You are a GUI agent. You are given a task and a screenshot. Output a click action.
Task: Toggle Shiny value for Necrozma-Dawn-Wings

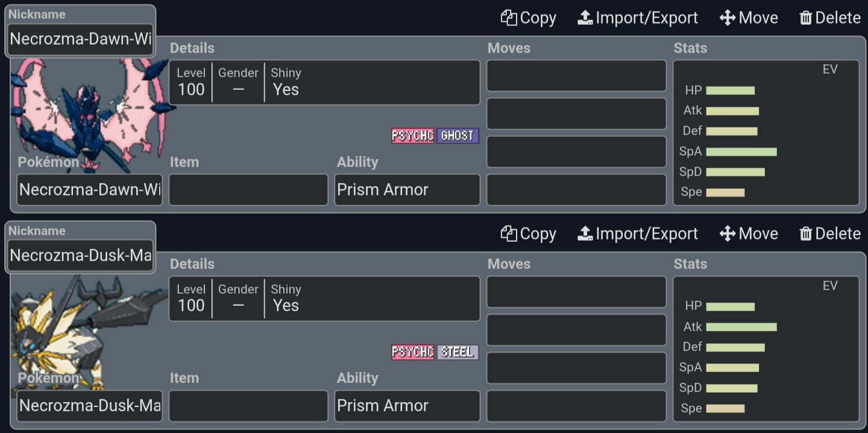[286, 90]
